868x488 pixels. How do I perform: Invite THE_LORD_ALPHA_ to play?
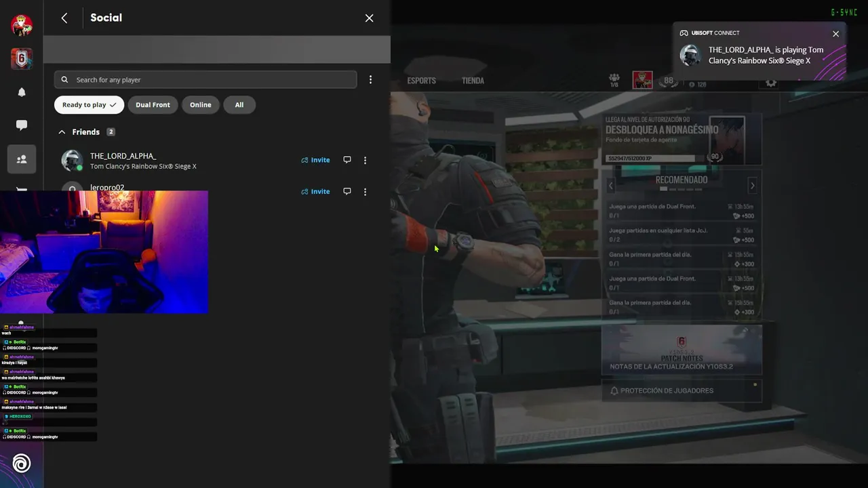[315, 160]
